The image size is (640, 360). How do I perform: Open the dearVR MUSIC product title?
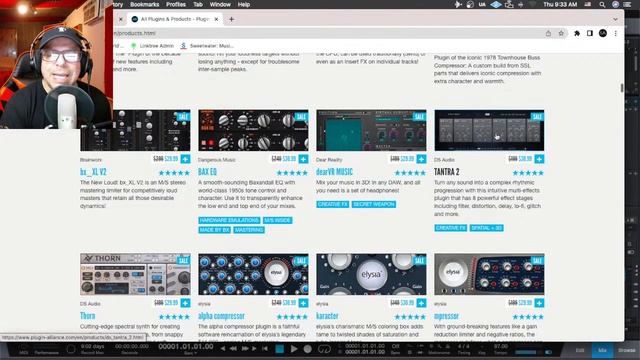click(334, 172)
